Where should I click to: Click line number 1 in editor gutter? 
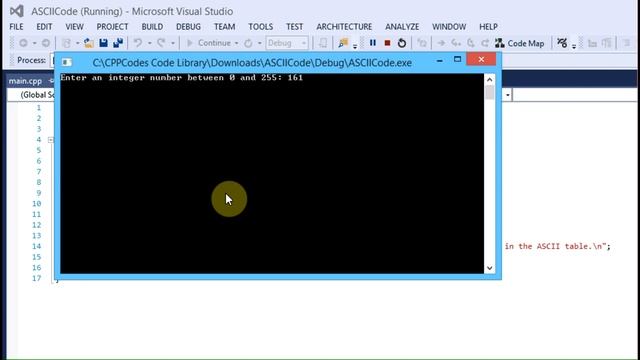[x=39, y=107]
